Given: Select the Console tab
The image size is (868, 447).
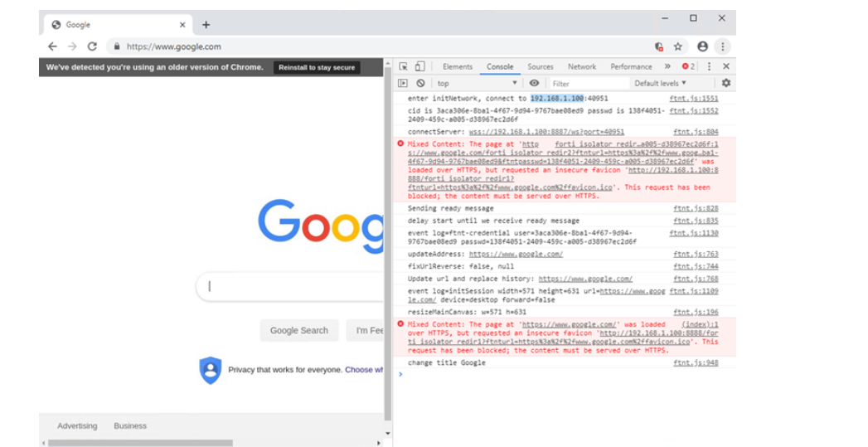Looking at the screenshot, I should 500,66.
